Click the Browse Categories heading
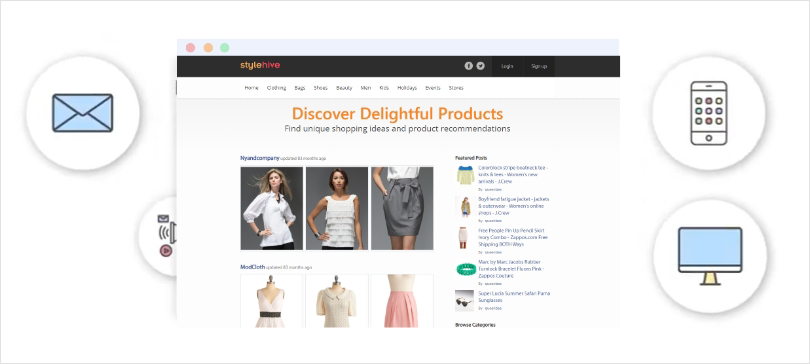The height and width of the screenshot is (364, 810). click(475, 325)
